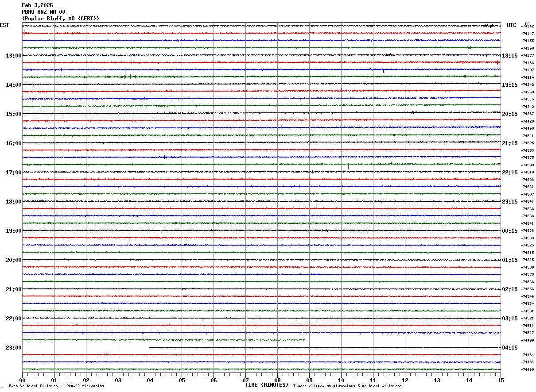Click the 'UTC' axis label
The height and width of the screenshot is (392, 536).
click(x=512, y=25)
